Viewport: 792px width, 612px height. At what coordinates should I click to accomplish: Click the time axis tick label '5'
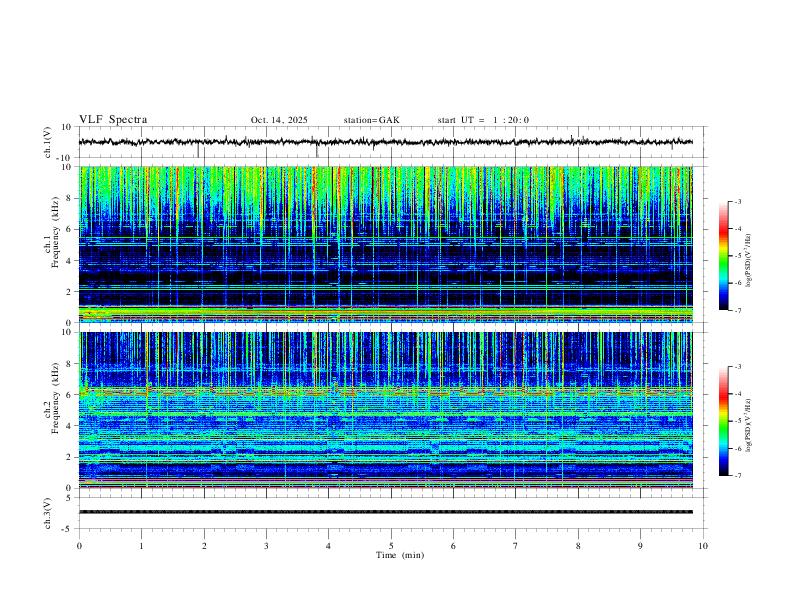coord(391,546)
